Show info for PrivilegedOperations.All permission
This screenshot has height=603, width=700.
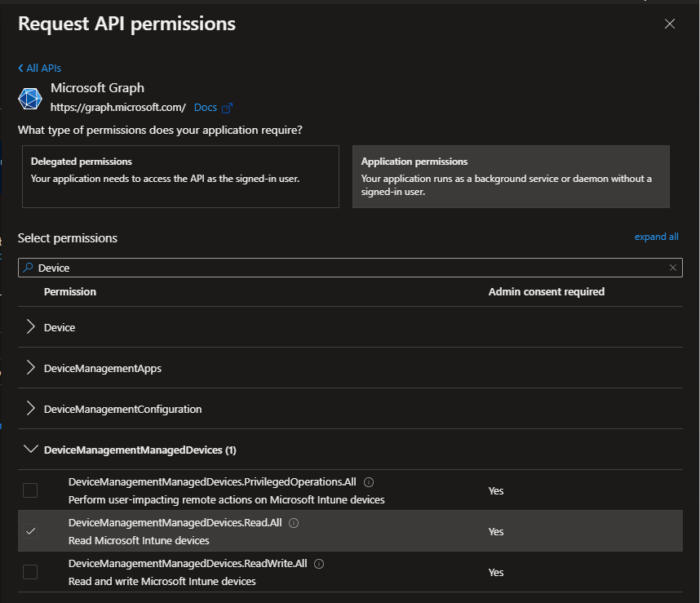click(x=369, y=482)
